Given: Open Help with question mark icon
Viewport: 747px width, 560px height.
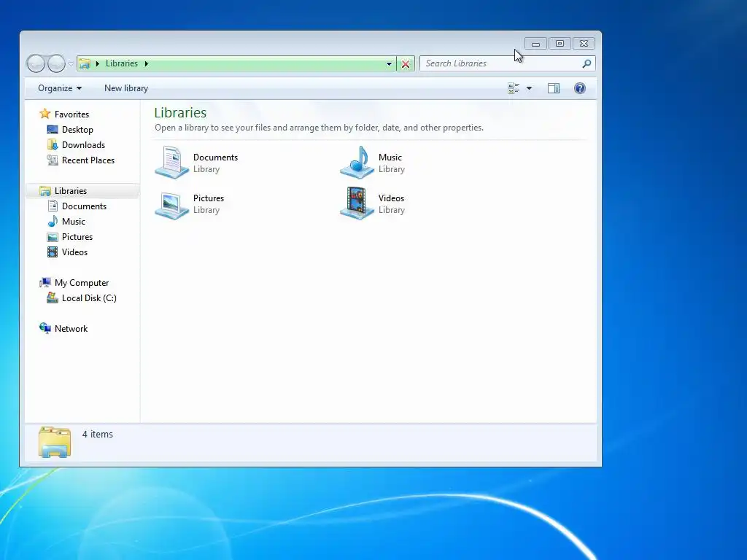Looking at the screenshot, I should (x=580, y=88).
